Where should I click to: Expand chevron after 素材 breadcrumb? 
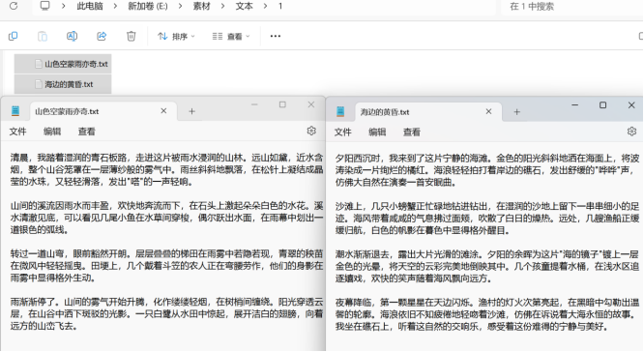(223, 6)
